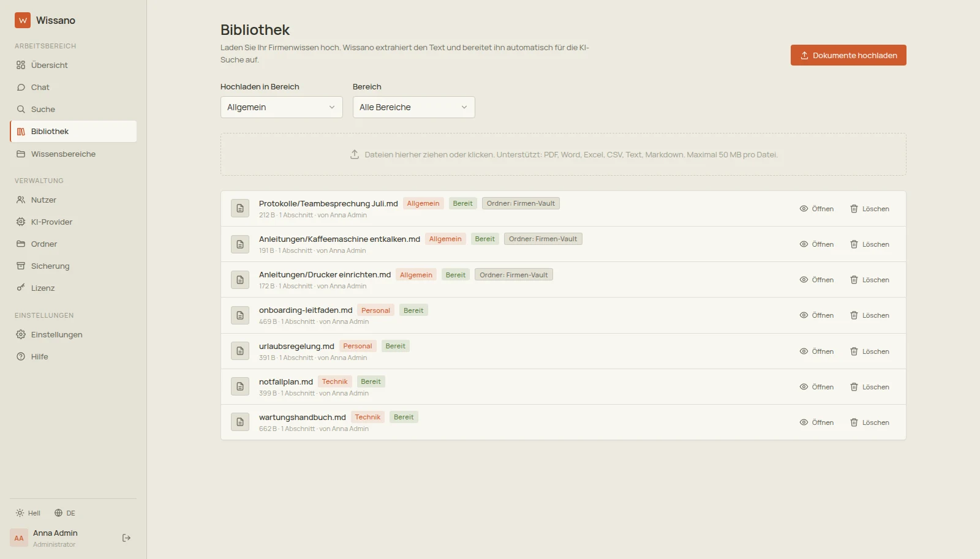
Task: Click the chevron arrow of the Allgemein dropdown
Action: pos(332,107)
